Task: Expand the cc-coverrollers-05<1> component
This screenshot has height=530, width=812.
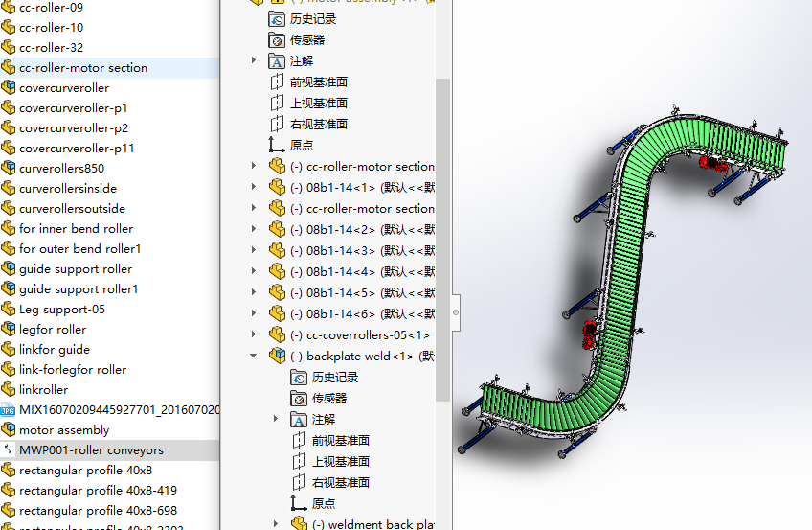Action: (x=253, y=334)
